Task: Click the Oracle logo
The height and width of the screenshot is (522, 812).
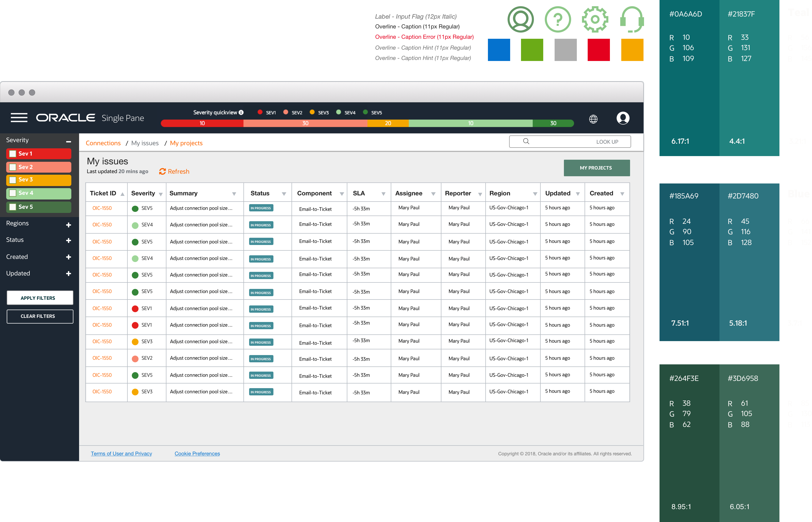Action: (x=66, y=118)
